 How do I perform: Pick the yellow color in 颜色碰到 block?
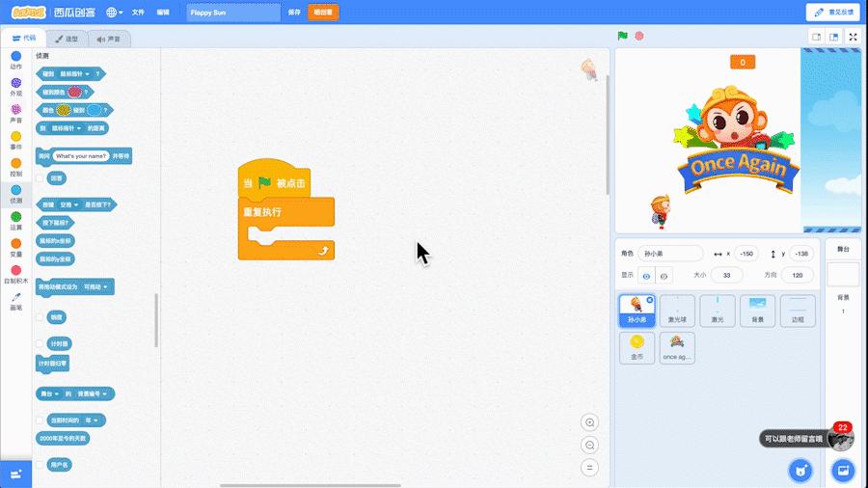[64, 110]
